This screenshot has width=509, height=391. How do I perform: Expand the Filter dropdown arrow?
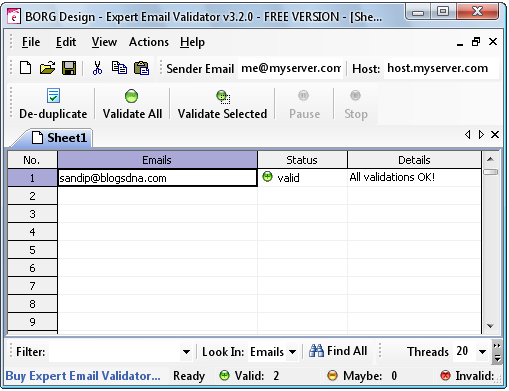186,352
